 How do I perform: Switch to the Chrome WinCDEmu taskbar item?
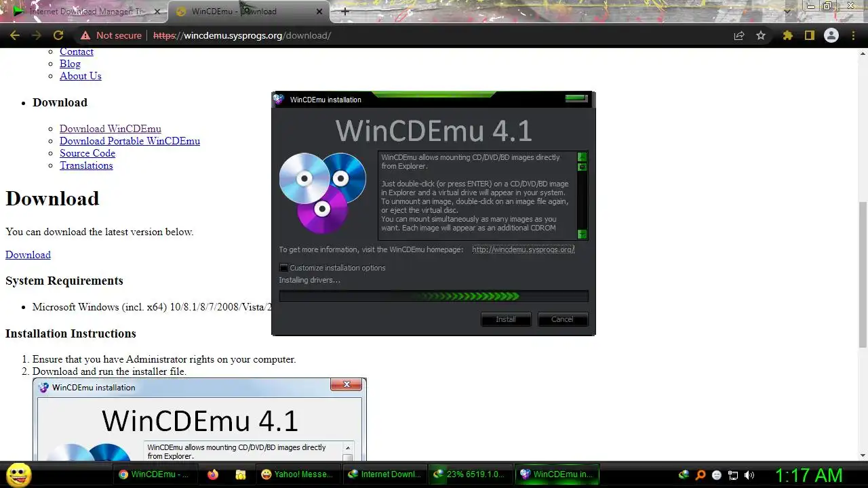coord(155,474)
